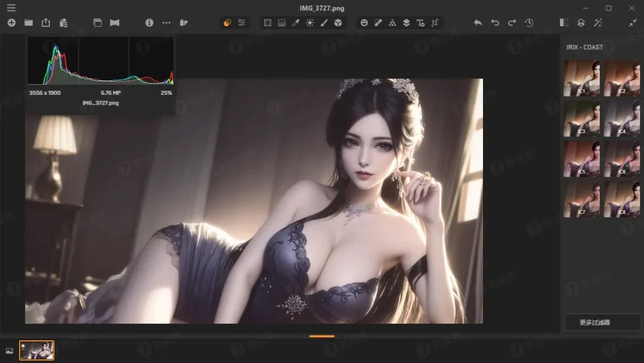
Task: Open the edit history clock
Action: (x=529, y=23)
